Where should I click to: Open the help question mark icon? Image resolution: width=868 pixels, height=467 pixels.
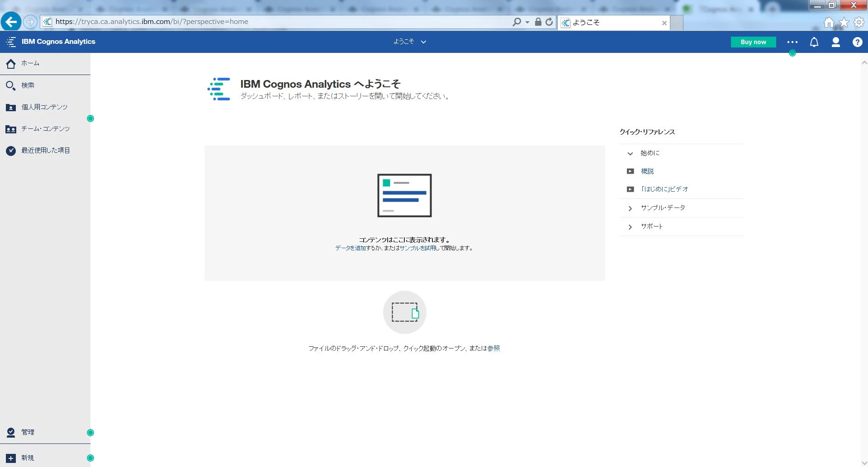(857, 42)
